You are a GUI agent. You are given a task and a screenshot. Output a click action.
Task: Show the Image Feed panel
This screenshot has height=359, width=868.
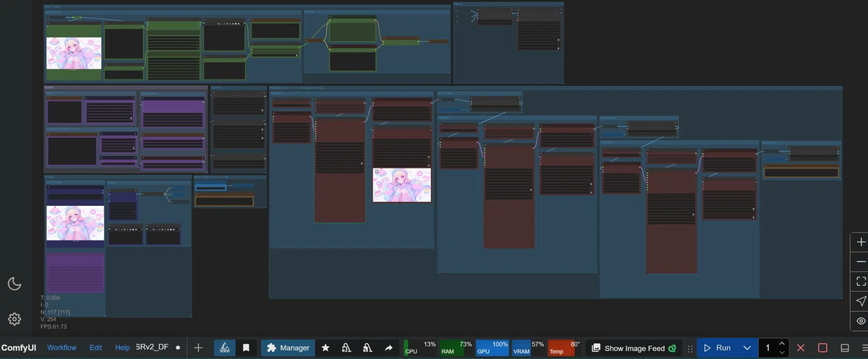pos(634,348)
